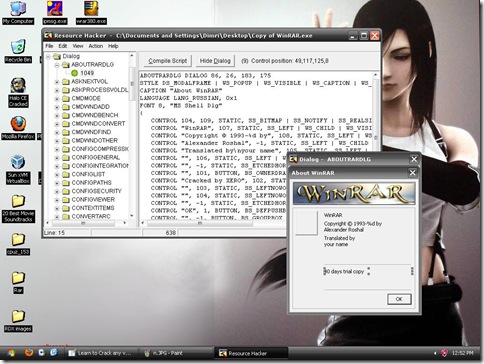Open RDX images folder on desktop
The height and width of the screenshot is (364, 484).
[x=18, y=321]
